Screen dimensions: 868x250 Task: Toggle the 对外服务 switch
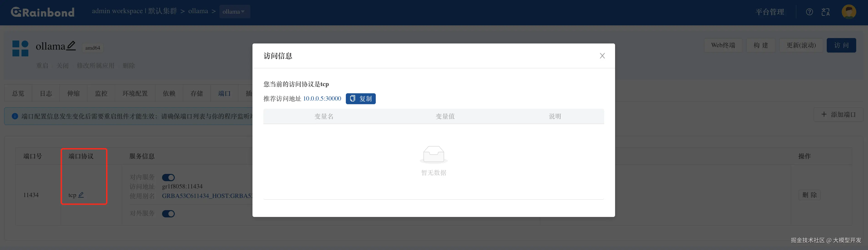pos(168,214)
